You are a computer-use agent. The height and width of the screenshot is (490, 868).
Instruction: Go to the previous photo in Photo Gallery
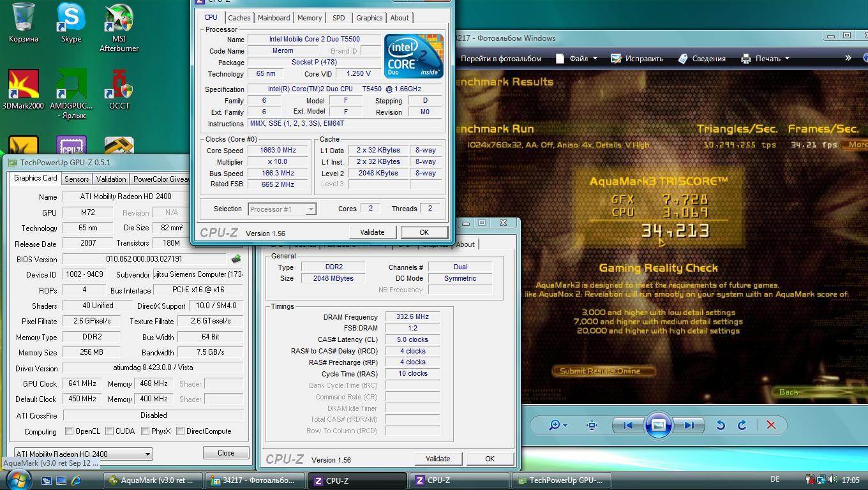click(x=627, y=425)
